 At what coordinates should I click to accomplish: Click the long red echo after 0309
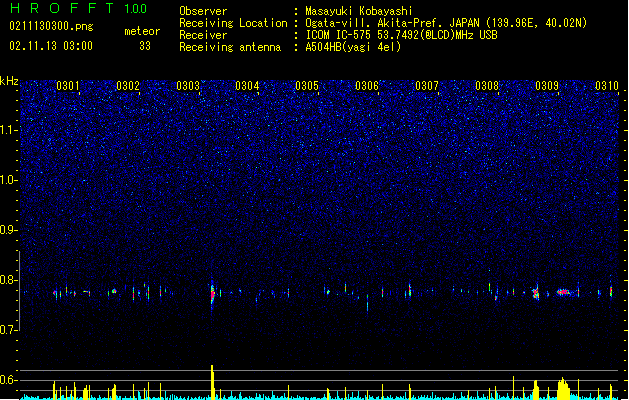(x=563, y=292)
